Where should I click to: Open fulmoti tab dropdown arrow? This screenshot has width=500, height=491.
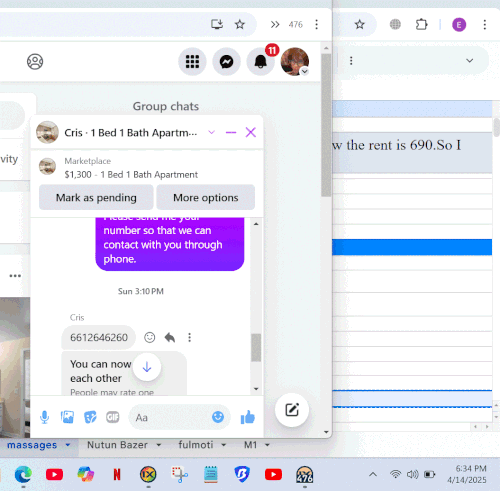(224, 445)
